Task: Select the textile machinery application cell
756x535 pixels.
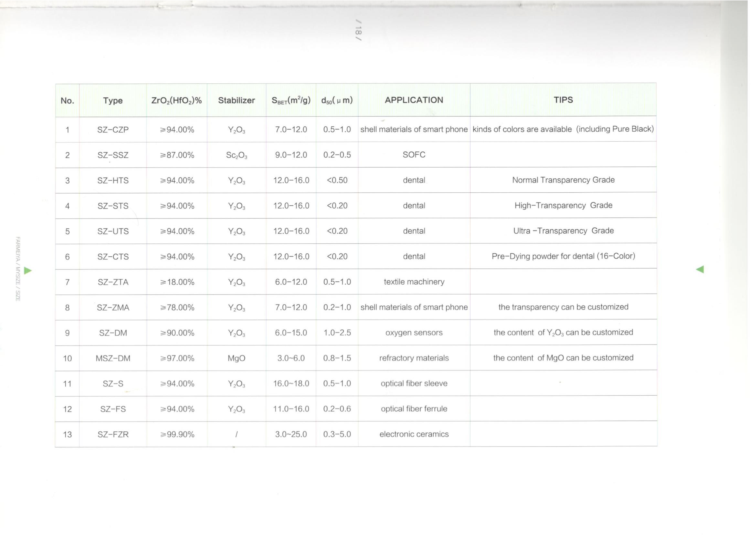Action: pos(414,282)
